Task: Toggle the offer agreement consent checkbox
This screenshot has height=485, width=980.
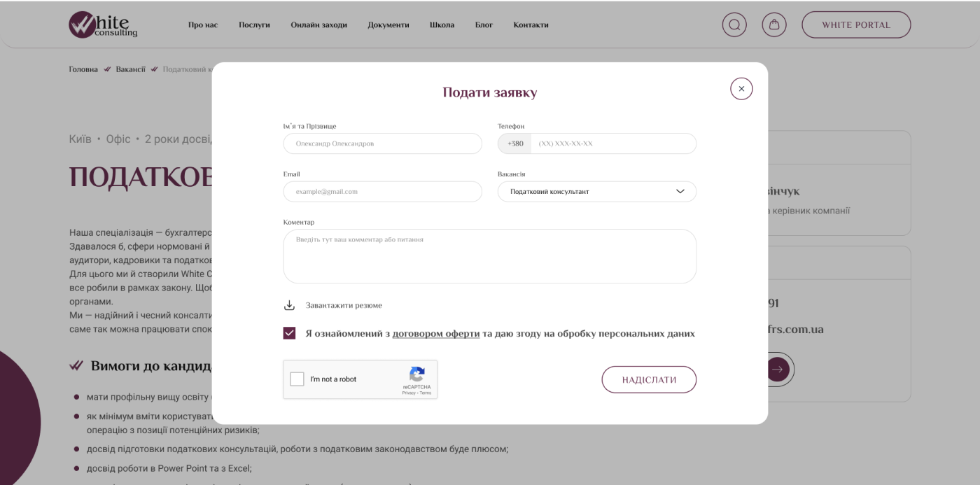Action: pos(290,333)
